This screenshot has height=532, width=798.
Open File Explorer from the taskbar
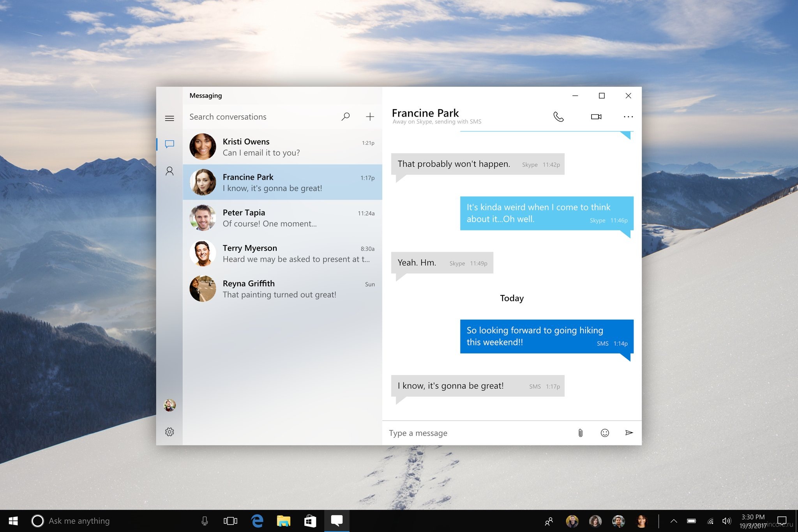(284, 521)
